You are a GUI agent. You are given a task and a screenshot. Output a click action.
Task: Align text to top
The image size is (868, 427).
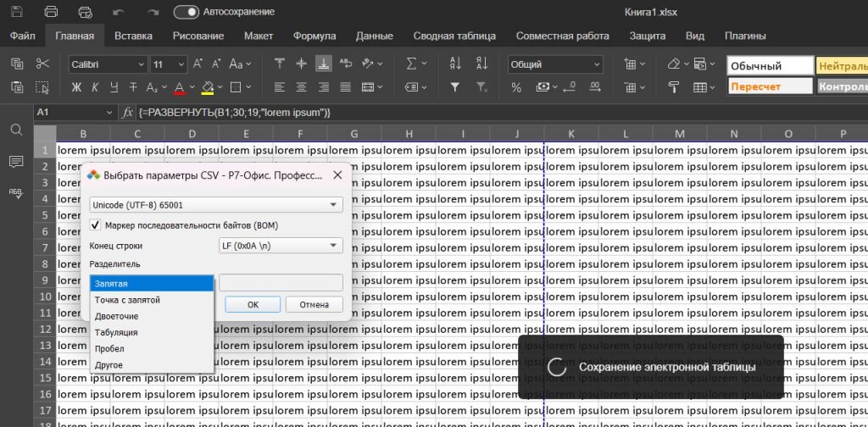pyautogui.click(x=280, y=64)
